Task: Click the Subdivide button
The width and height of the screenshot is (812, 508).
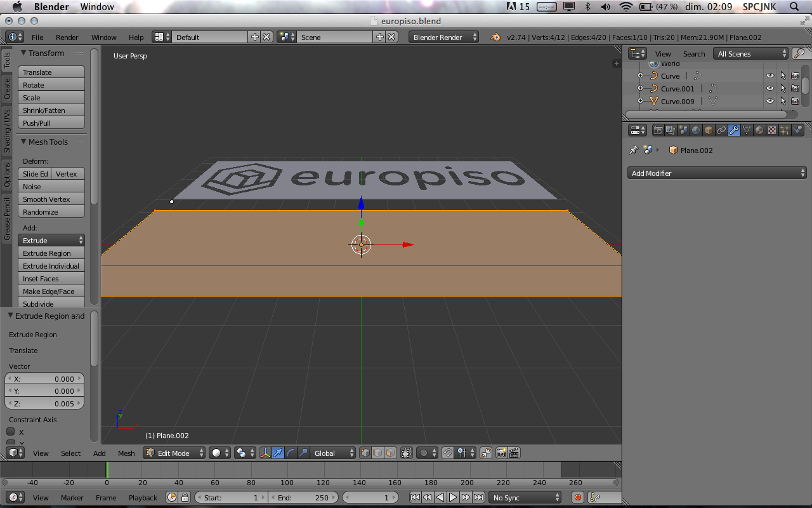Action: coord(51,304)
